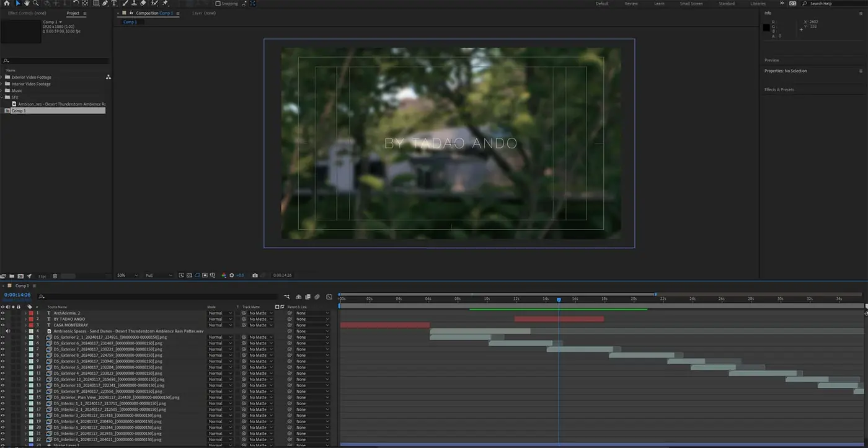This screenshot has height=448, width=868.
Task: Select the Horizontal Type tool
Action: 114,3
